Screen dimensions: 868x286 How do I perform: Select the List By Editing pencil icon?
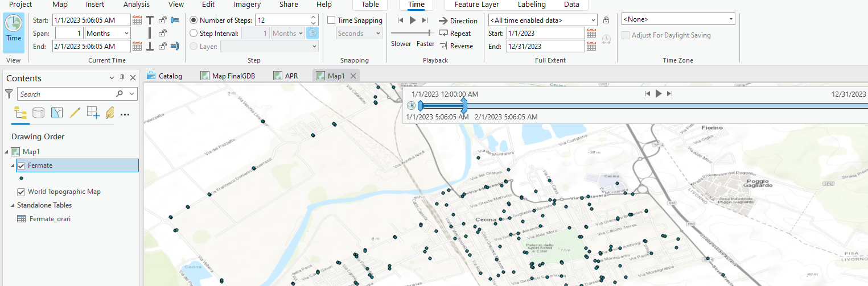tap(75, 113)
